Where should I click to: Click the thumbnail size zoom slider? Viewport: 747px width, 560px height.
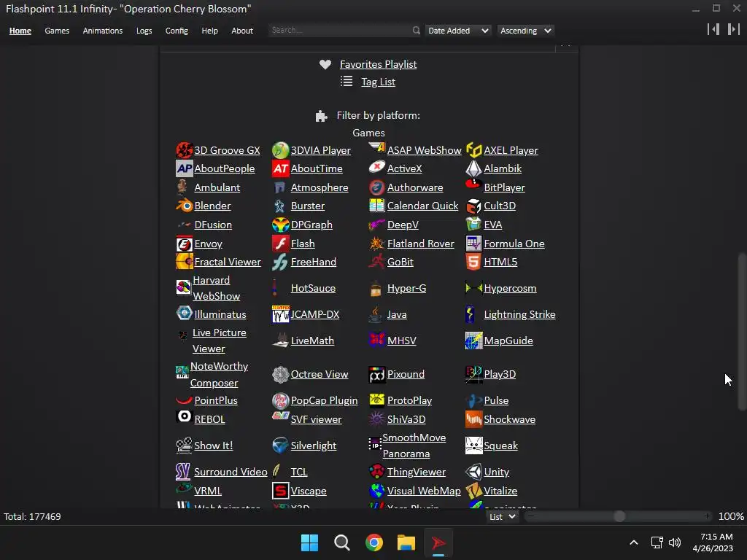(x=619, y=516)
